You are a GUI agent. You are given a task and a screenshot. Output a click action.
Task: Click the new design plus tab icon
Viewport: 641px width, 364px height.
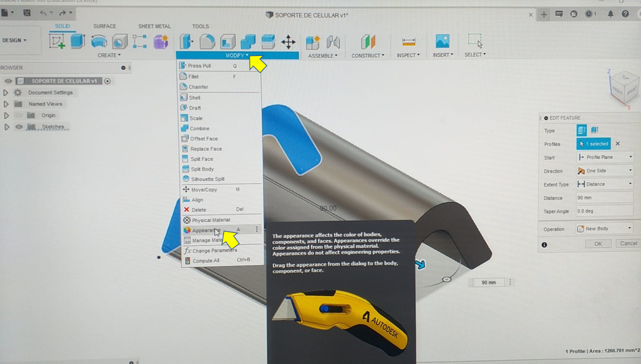click(x=543, y=14)
